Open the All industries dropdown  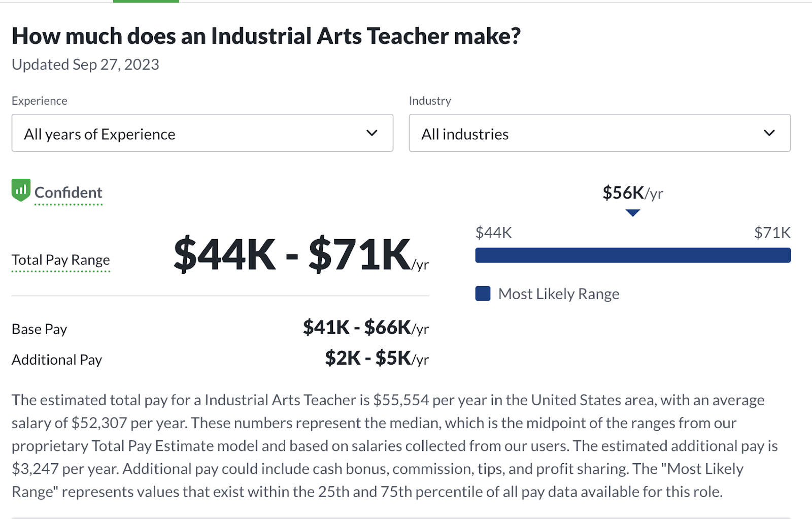[599, 133]
